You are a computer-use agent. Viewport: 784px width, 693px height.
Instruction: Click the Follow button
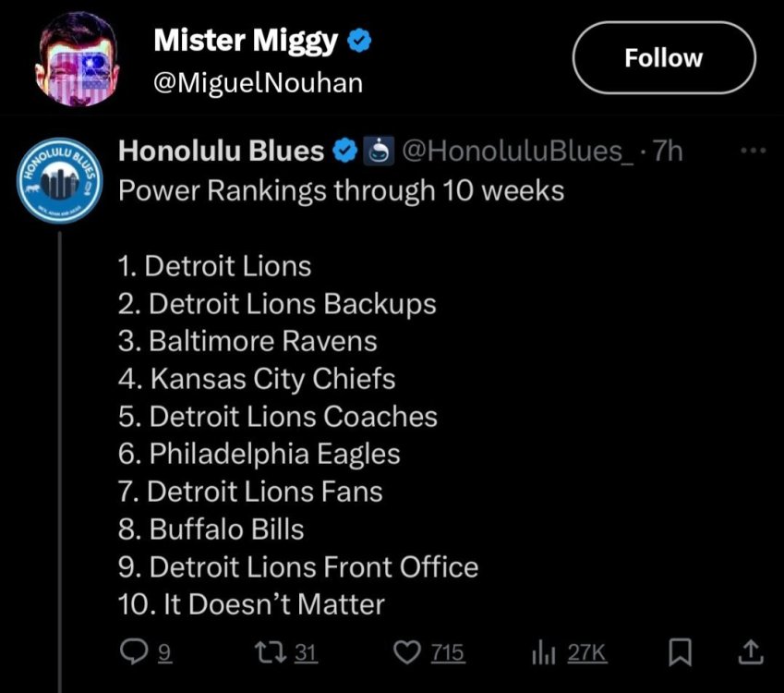tap(663, 57)
